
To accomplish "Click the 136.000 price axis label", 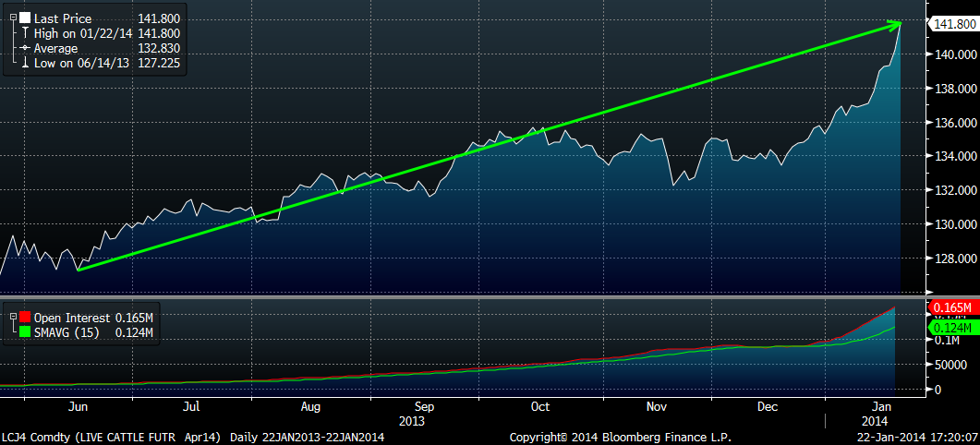I will pyautogui.click(x=952, y=123).
